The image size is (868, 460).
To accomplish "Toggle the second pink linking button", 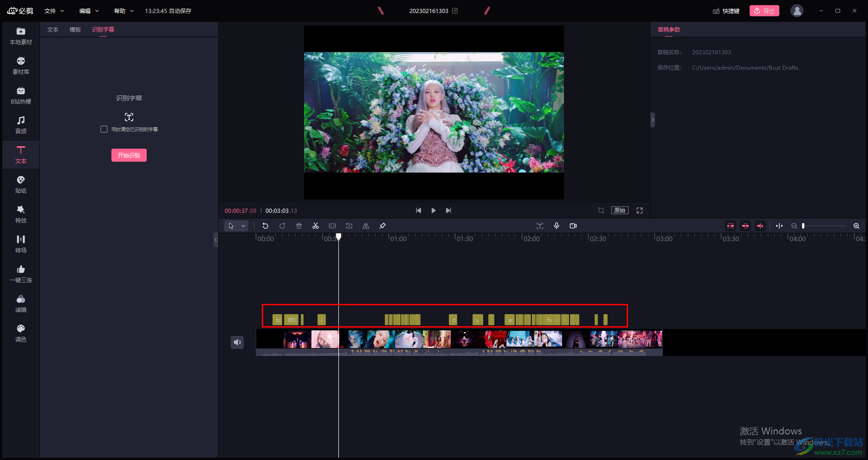I will pyautogui.click(x=745, y=226).
